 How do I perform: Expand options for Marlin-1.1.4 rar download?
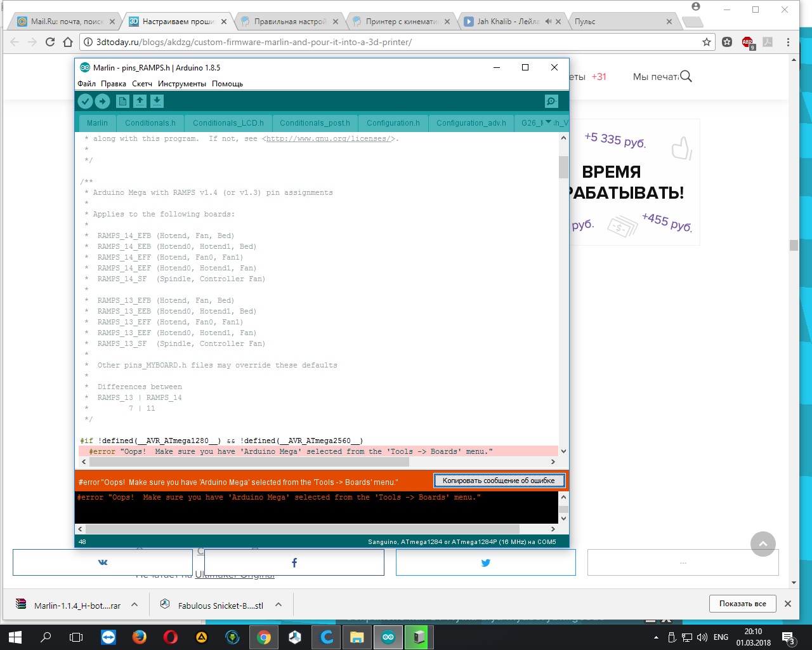coord(134,605)
